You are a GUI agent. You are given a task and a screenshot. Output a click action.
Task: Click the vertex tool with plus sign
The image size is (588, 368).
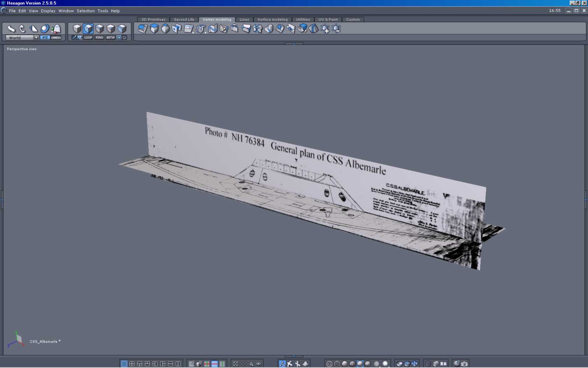[x=325, y=29]
